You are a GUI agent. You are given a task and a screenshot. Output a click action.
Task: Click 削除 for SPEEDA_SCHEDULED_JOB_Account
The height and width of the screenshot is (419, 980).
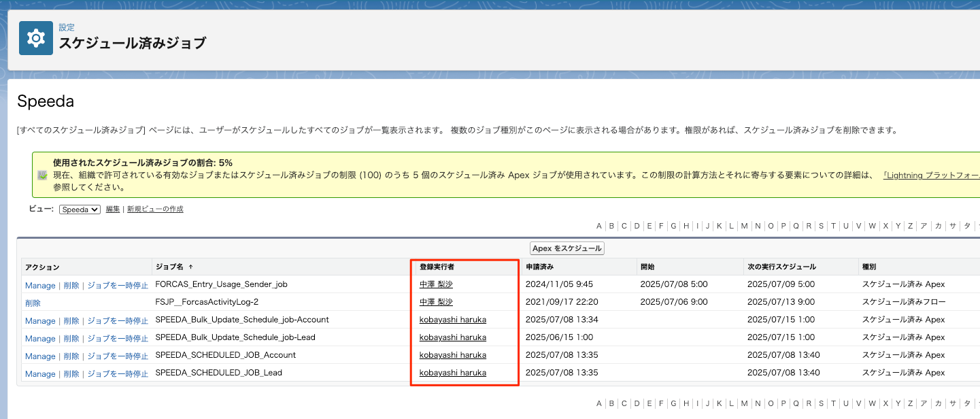pyautogui.click(x=71, y=356)
